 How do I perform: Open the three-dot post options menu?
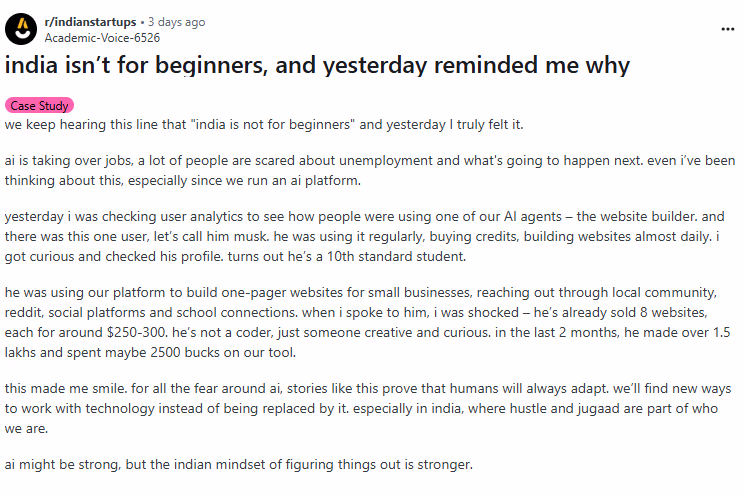click(x=727, y=29)
